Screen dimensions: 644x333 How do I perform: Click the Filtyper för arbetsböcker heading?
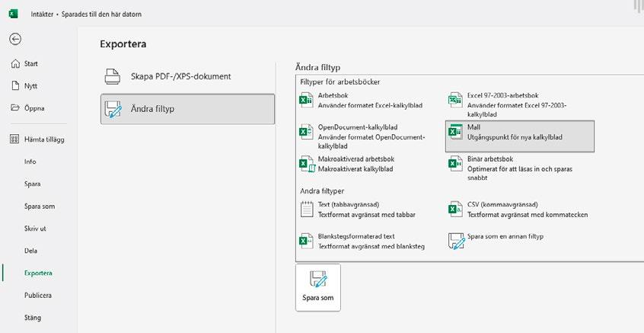coord(340,82)
